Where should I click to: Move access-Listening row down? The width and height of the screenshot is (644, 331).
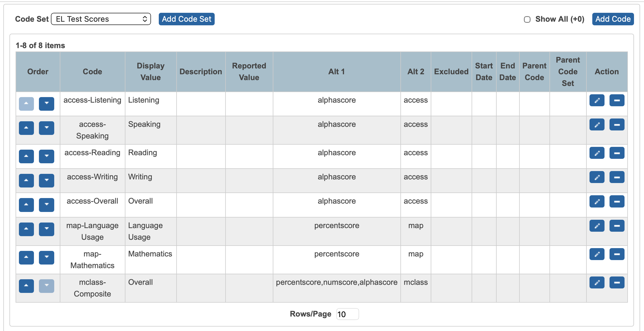[x=46, y=104]
